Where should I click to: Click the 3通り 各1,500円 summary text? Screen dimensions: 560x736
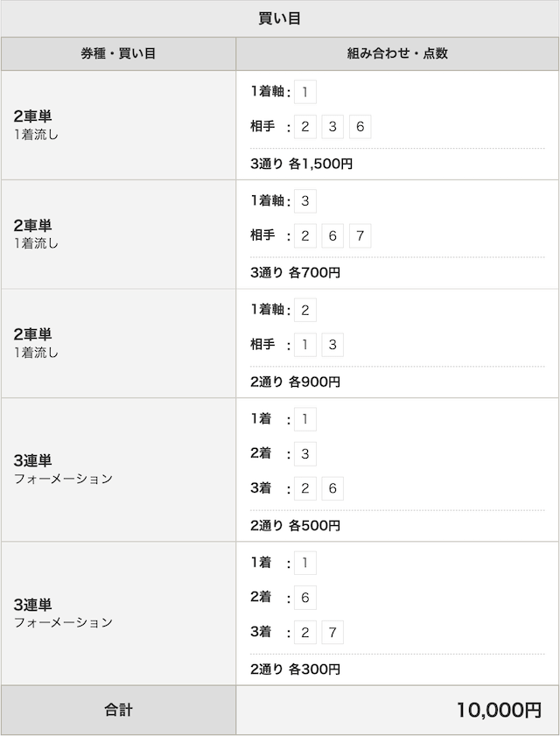click(x=301, y=164)
